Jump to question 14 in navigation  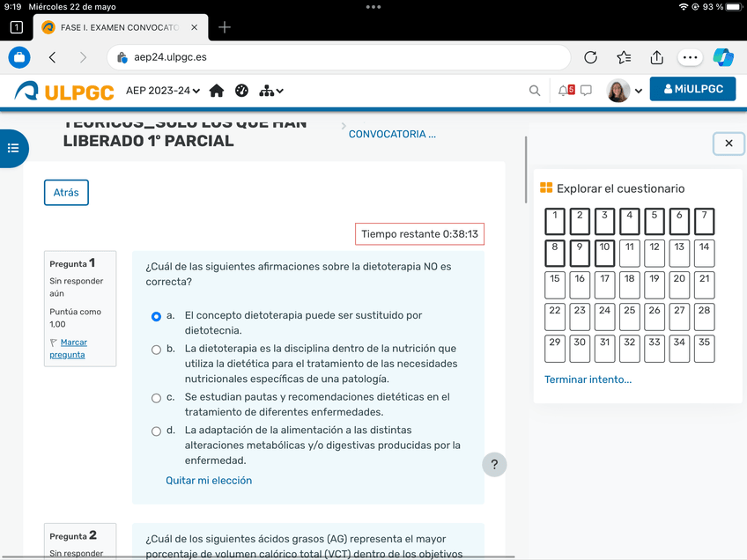point(704,254)
